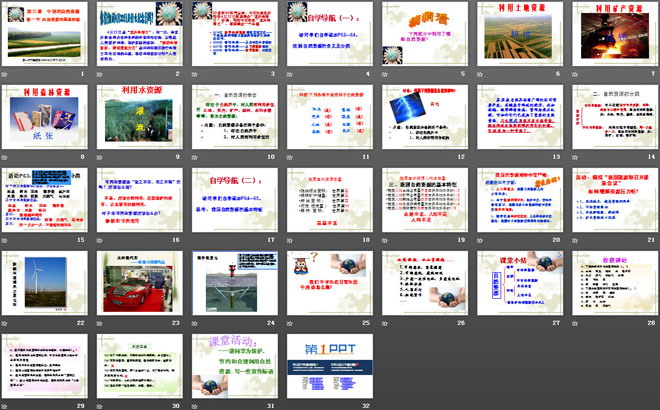Select slide 27 课堂小结 thumbnail

pos(520,283)
